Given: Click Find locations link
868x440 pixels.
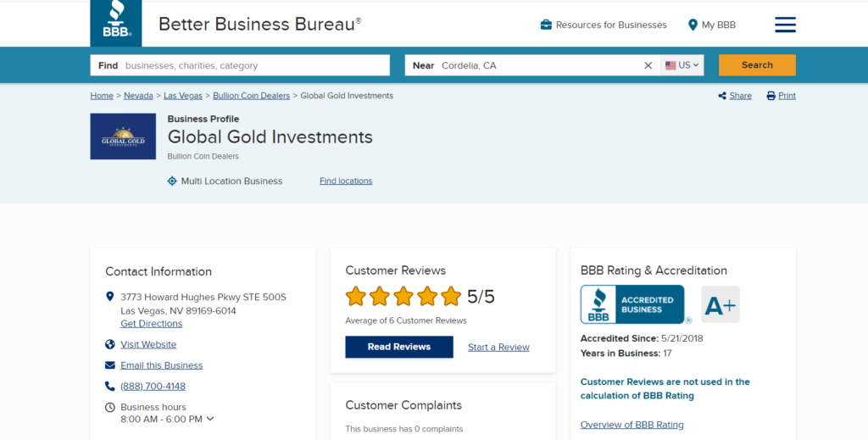Looking at the screenshot, I should [346, 181].
